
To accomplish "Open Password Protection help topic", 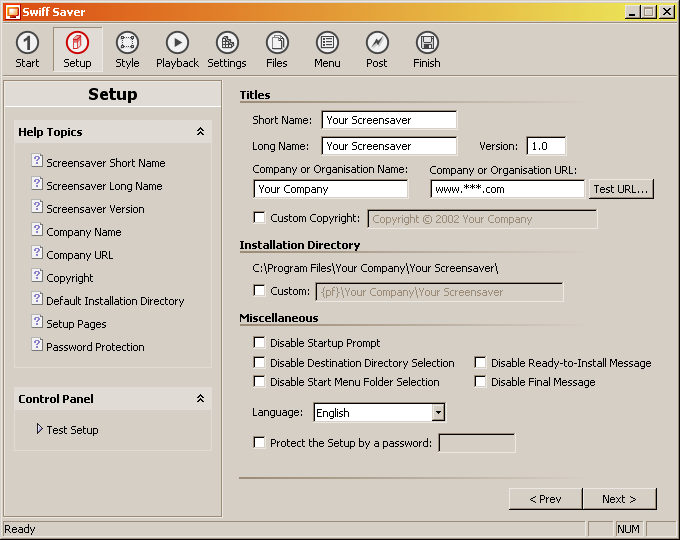I will tap(95, 347).
